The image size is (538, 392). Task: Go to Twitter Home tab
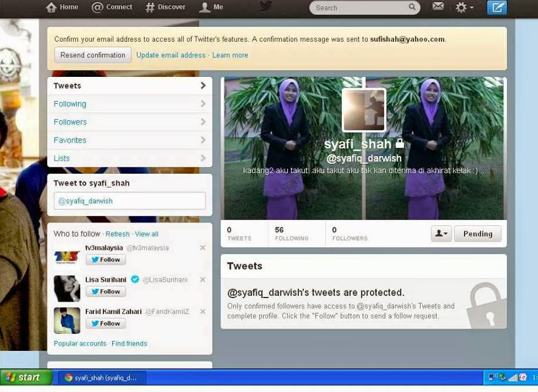click(62, 7)
